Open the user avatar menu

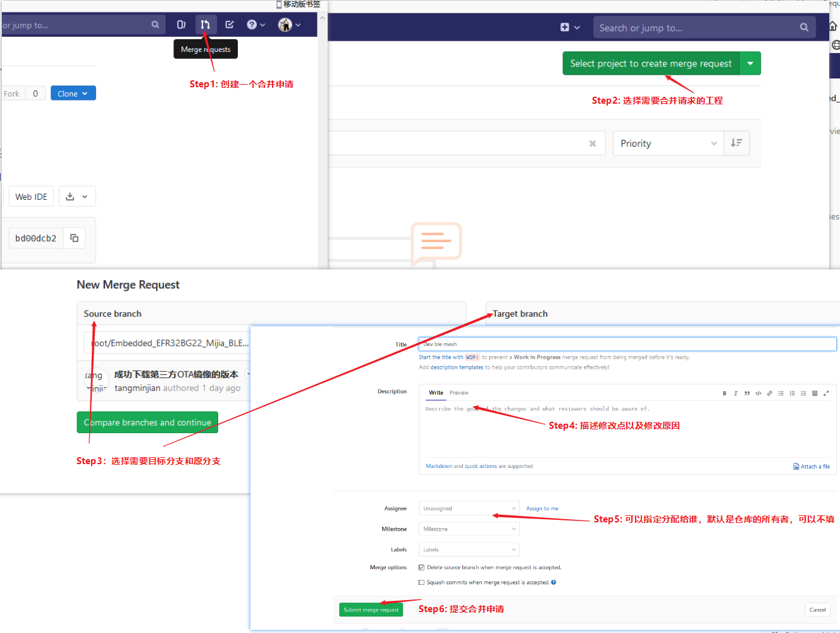[x=290, y=25]
